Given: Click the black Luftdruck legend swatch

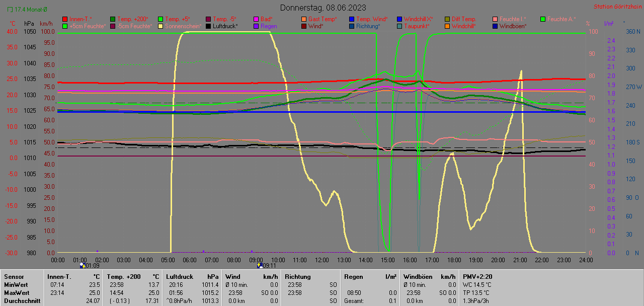Looking at the screenshot, I should pos(208,26).
